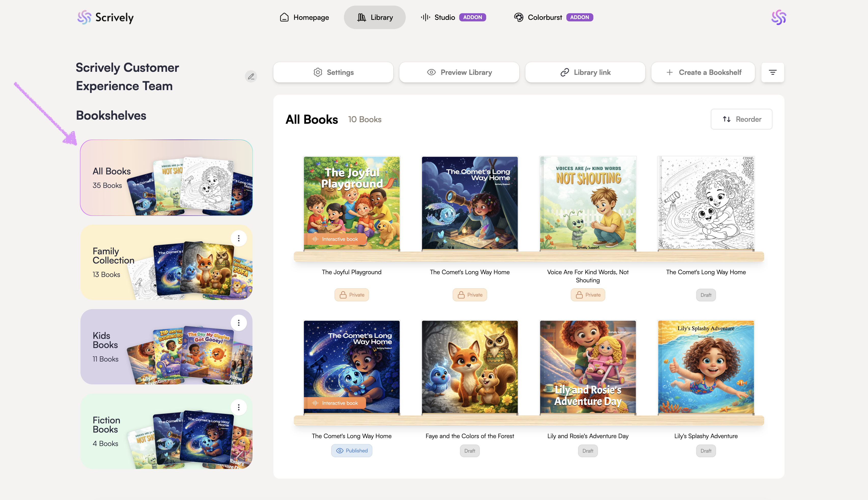Open Lily's Splashy Adventure cover
The image size is (868, 500).
tap(706, 367)
